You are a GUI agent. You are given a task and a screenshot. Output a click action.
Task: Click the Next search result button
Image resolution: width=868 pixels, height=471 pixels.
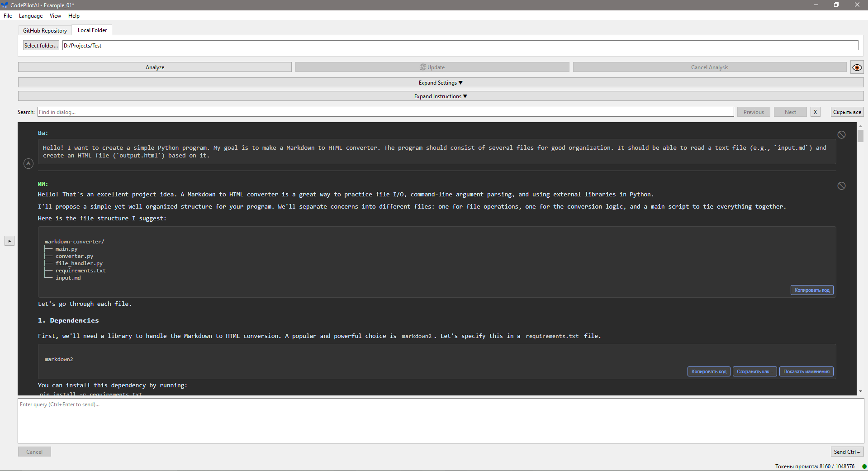pyautogui.click(x=790, y=112)
